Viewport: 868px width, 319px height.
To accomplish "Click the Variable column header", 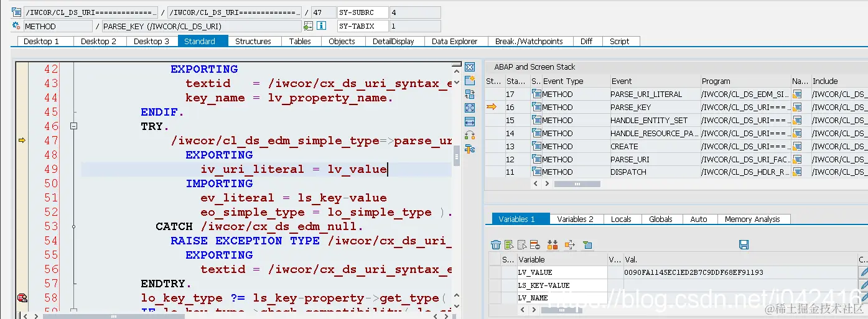I will click(562, 259).
